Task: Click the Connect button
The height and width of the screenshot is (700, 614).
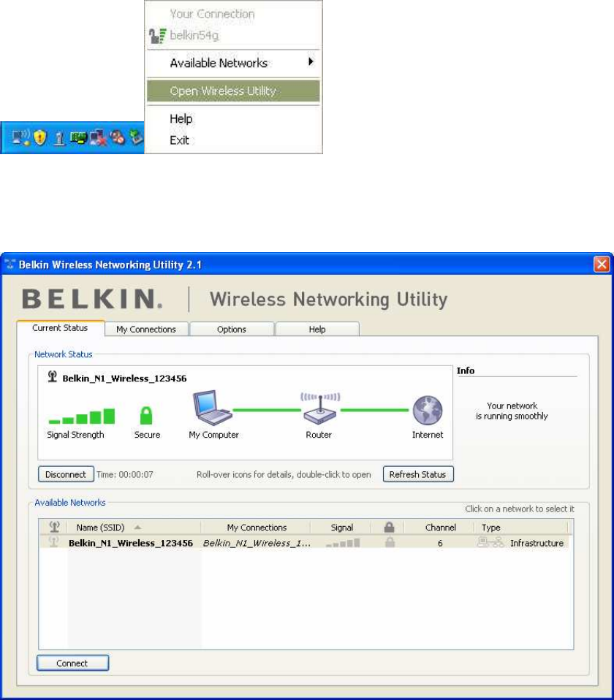Action: tap(72, 663)
